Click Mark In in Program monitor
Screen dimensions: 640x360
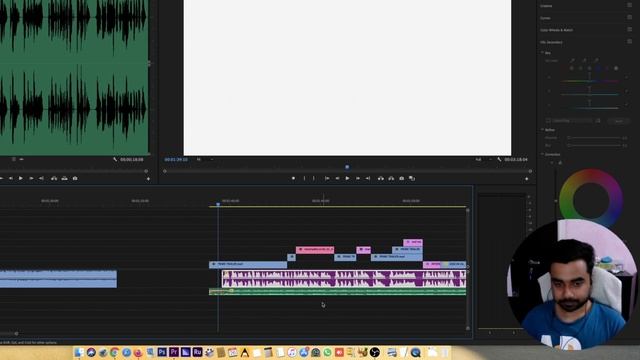304,178
